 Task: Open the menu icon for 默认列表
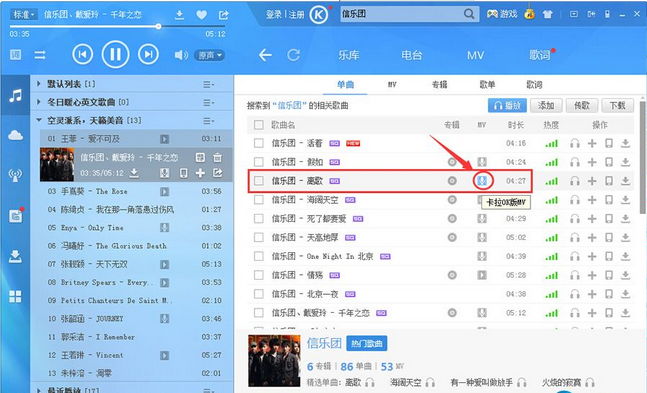tap(208, 85)
